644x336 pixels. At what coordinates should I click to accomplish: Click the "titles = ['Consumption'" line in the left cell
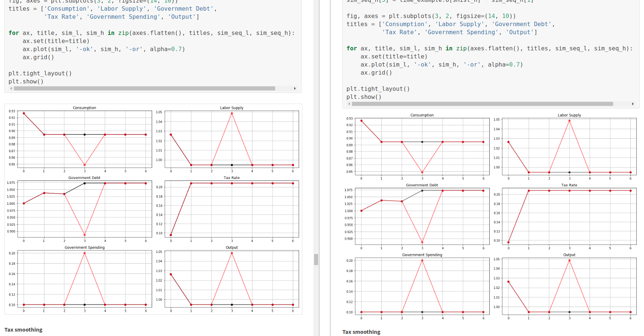click(x=113, y=9)
